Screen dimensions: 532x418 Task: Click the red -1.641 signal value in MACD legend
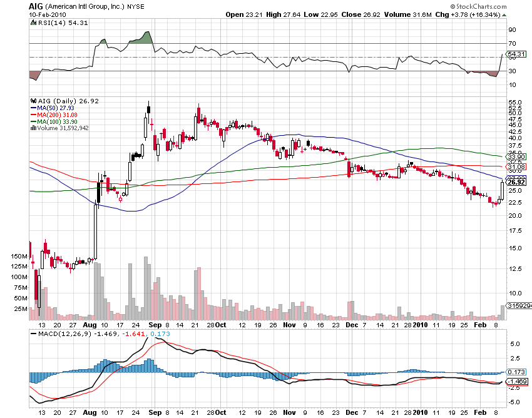[x=133, y=334]
